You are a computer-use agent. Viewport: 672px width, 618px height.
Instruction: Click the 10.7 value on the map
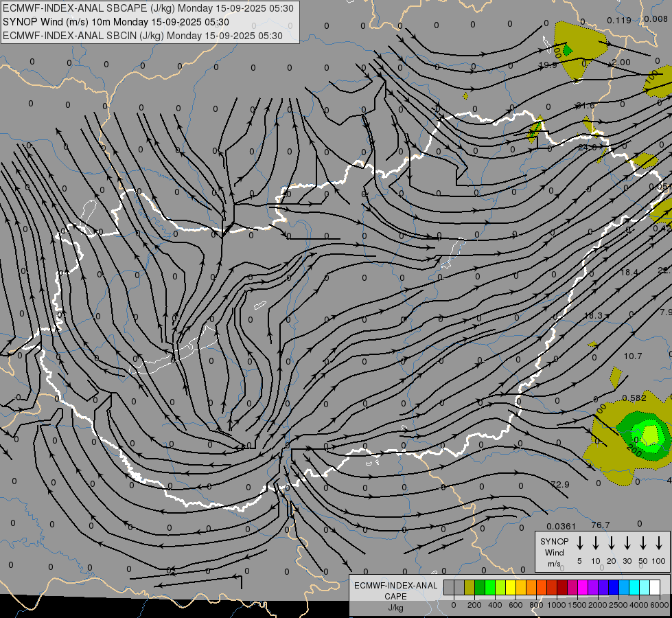tap(633, 356)
